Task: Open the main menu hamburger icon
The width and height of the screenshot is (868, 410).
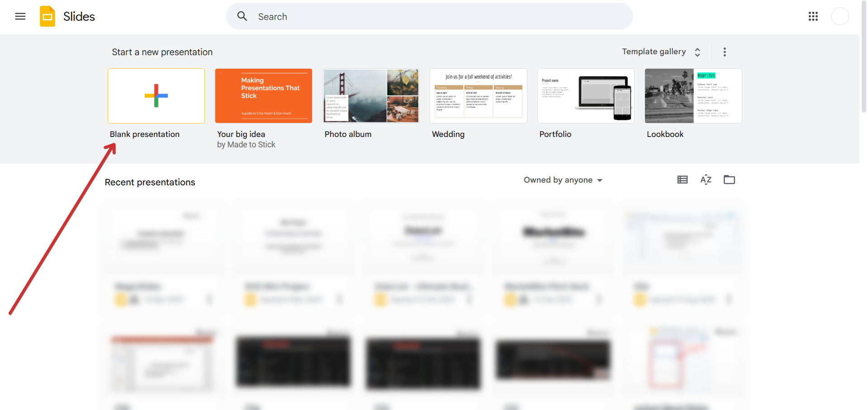Action: pyautogui.click(x=20, y=17)
